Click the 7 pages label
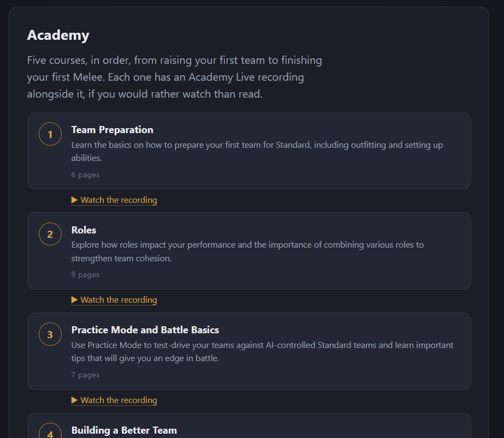 [86, 375]
